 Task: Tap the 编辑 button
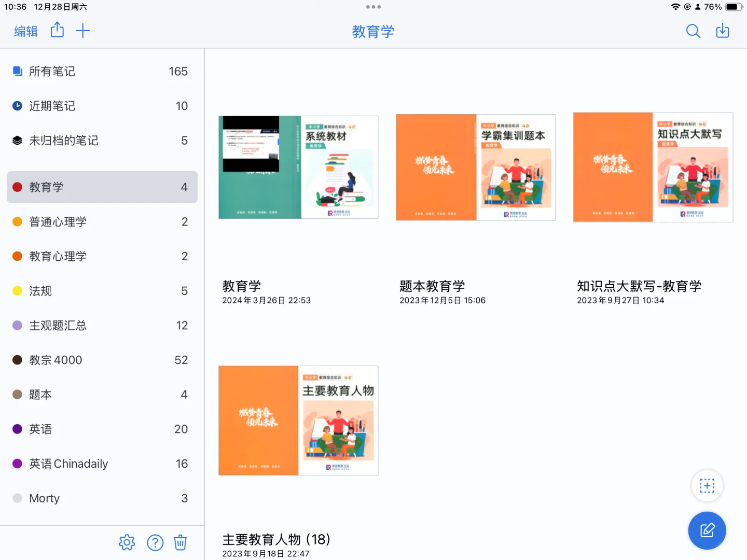click(25, 31)
